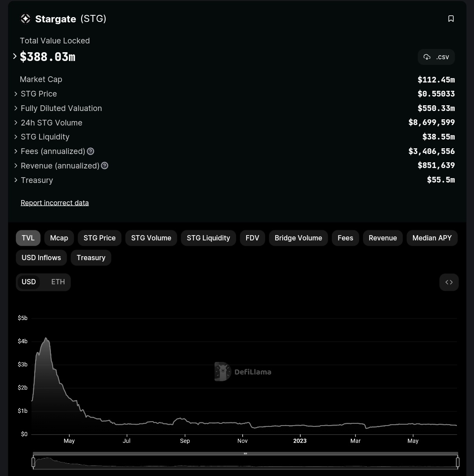
Task: Toggle the Bridge Volume chart series
Action: point(298,238)
